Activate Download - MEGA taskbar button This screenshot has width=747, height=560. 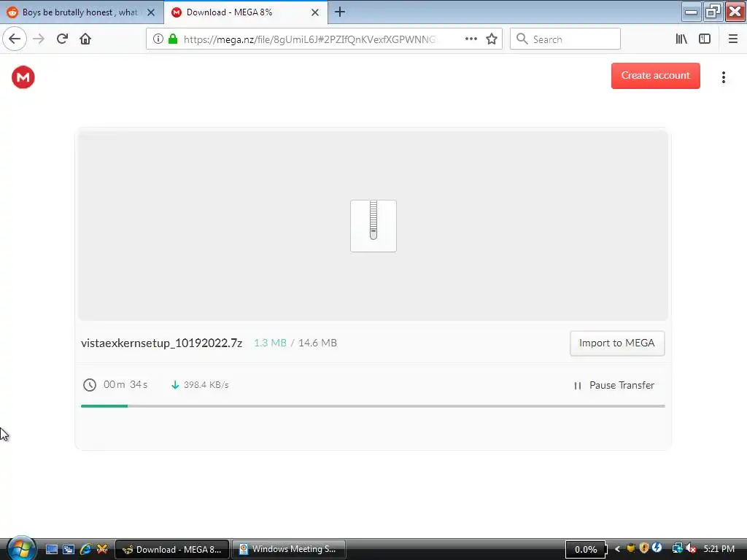tap(172, 550)
